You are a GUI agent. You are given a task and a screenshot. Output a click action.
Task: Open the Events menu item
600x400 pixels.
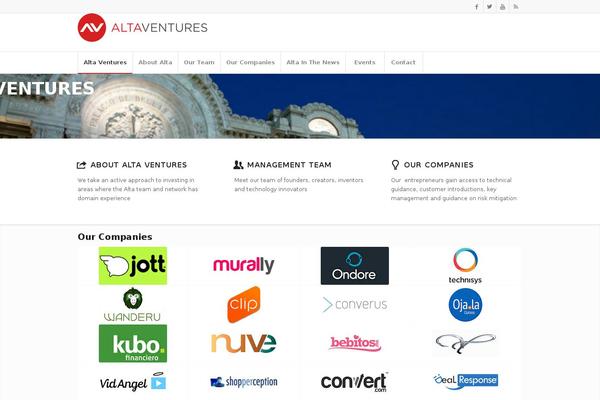point(365,62)
